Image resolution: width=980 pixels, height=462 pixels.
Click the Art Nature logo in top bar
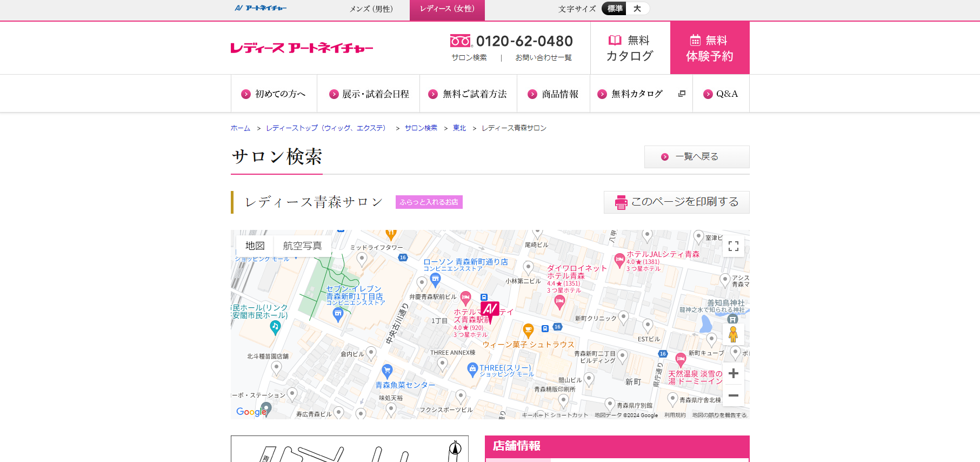[x=261, y=8]
